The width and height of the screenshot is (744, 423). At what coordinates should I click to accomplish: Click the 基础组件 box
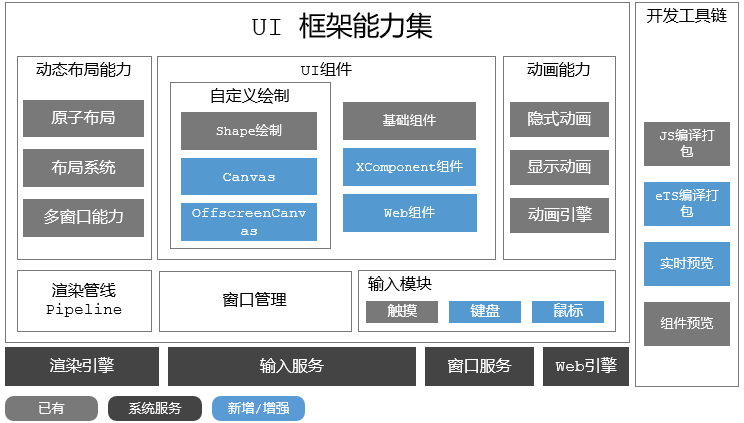tap(409, 121)
